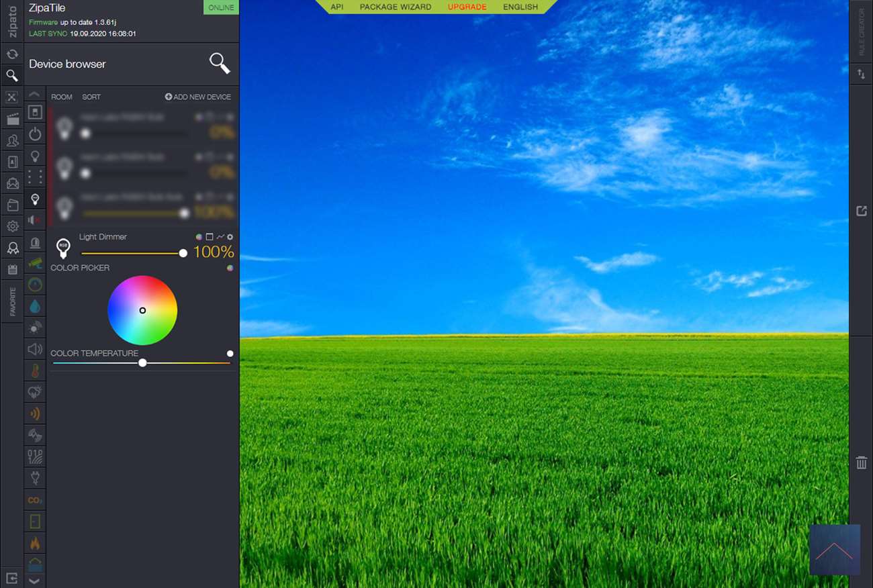This screenshot has width=873, height=588.
Task: Click the award ribbon icon in left sidebar
Action: click(11, 248)
